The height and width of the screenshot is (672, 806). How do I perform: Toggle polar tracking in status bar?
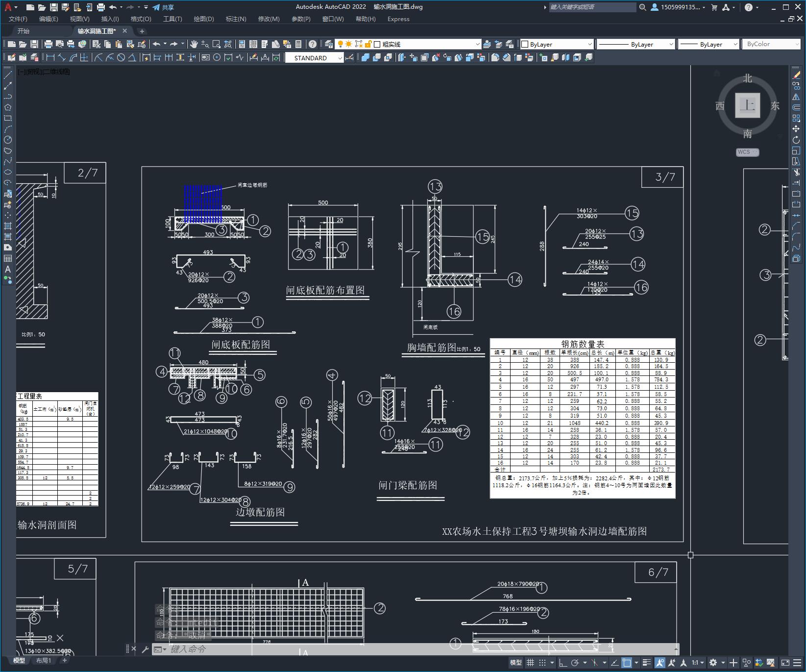(x=575, y=663)
